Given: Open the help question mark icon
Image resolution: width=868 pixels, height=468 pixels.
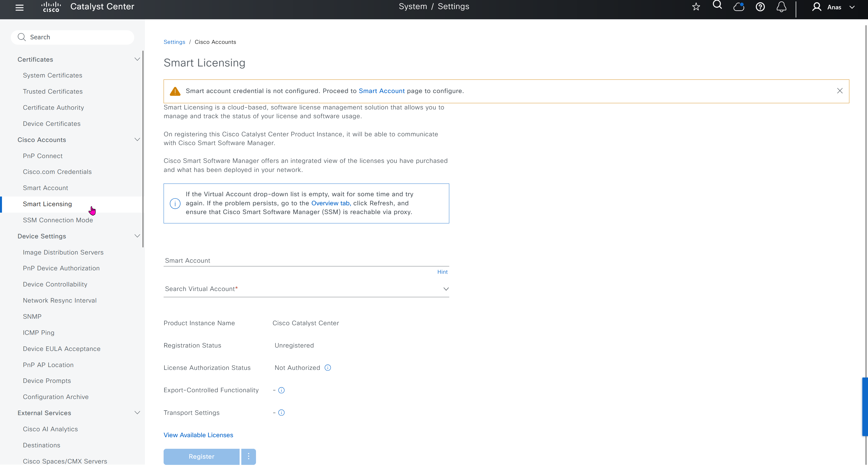Looking at the screenshot, I should 760,7.
